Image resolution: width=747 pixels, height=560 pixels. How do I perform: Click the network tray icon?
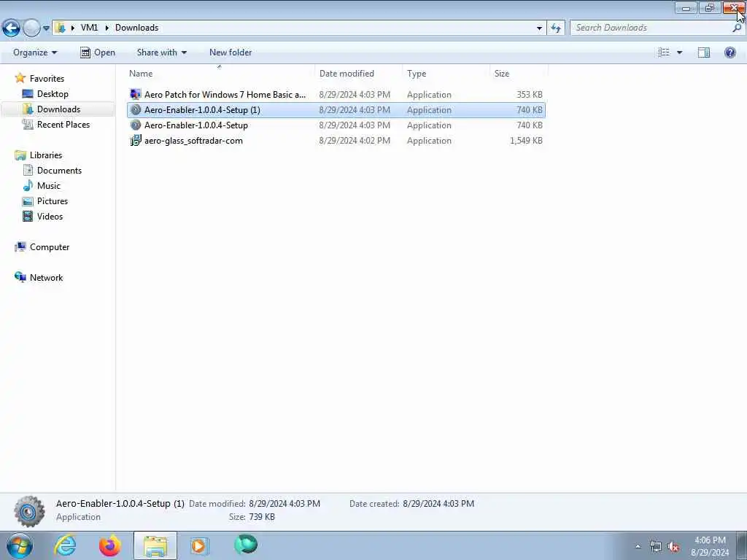(656, 547)
